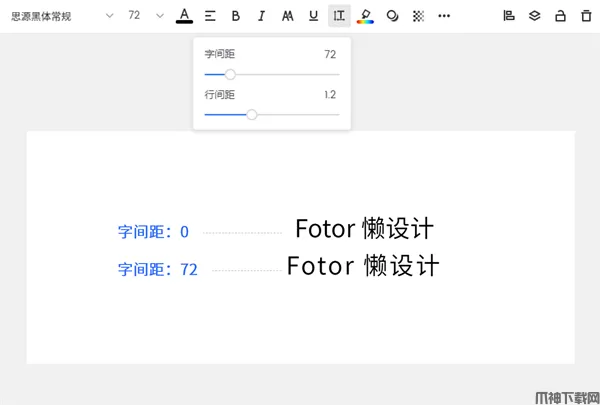This screenshot has width=600, height=405.
Task: Click the 字间距 slider handle
Action: click(230, 74)
